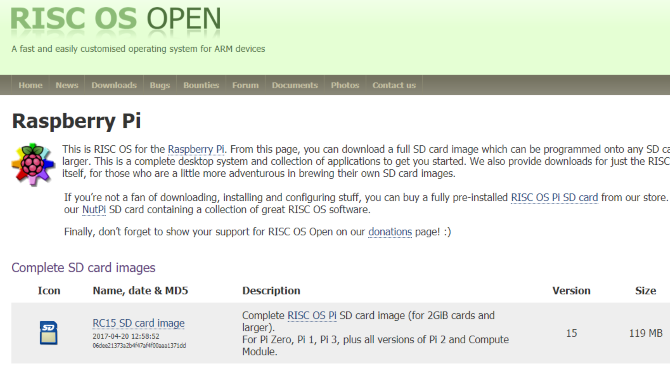The width and height of the screenshot is (670, 368).
Task: Open the Downloads menu item
Action: pyautogui.click(x=114, y=85)
